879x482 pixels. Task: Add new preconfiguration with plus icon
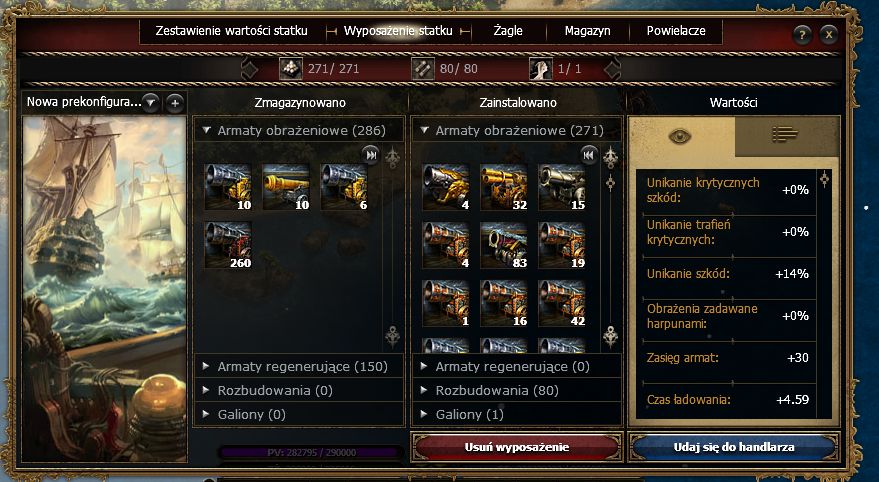[x=175, y=103]
